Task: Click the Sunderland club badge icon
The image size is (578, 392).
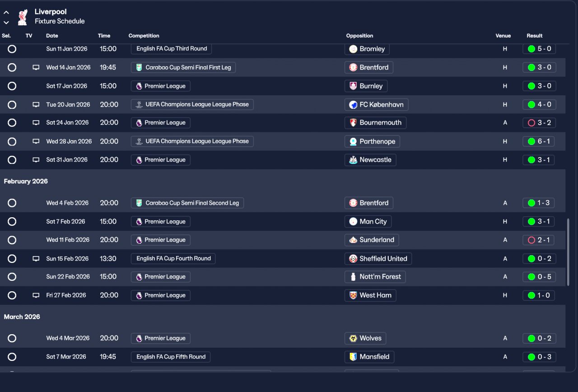Action: coord(353,240)
